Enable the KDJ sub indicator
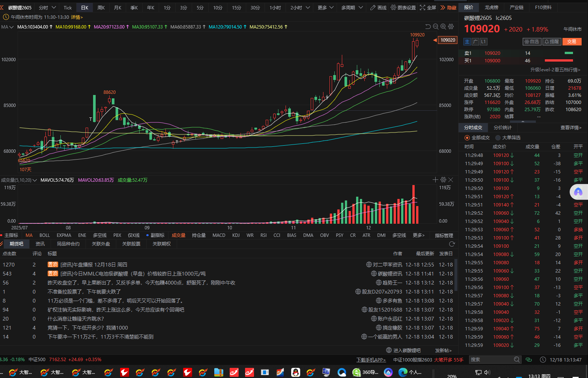This screenshot has height=378, width=588. 236,235
